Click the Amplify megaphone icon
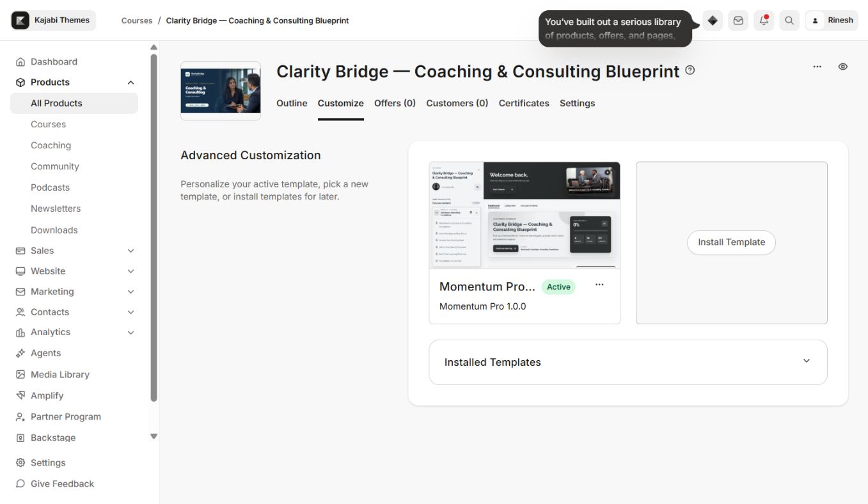Viewport: 868px width, 504px height. 20,396
